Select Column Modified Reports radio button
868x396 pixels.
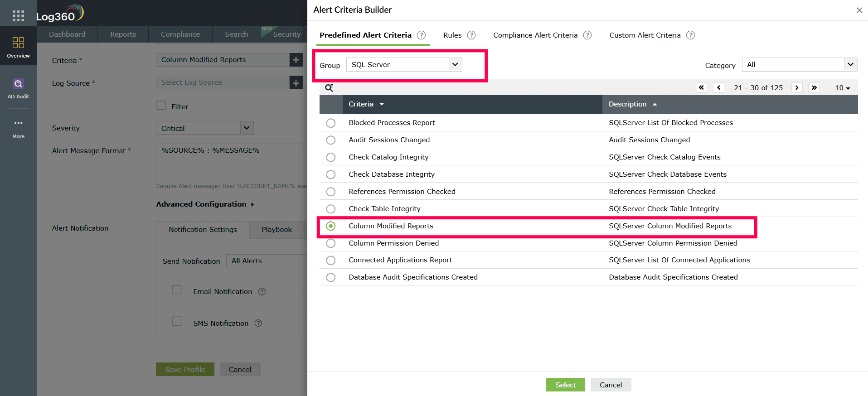coord(331,226)
